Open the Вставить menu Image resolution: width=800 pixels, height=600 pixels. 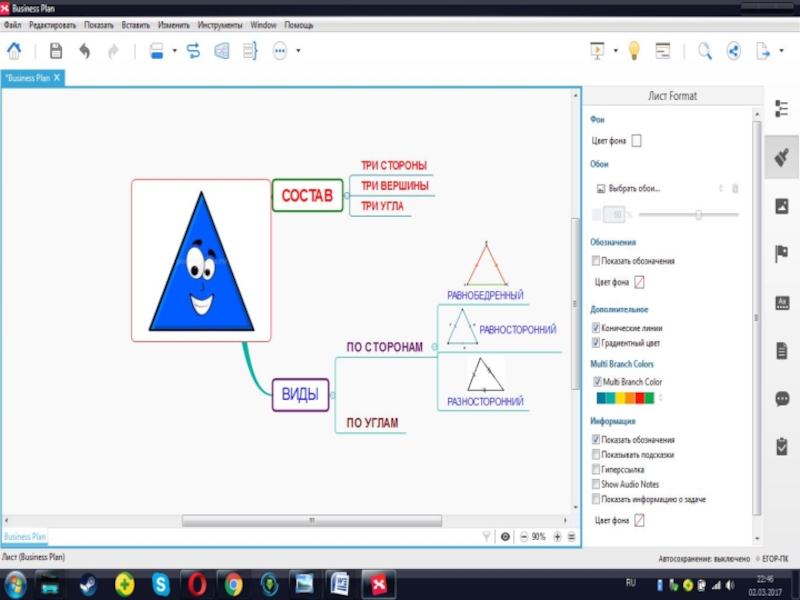pos(135,24)
